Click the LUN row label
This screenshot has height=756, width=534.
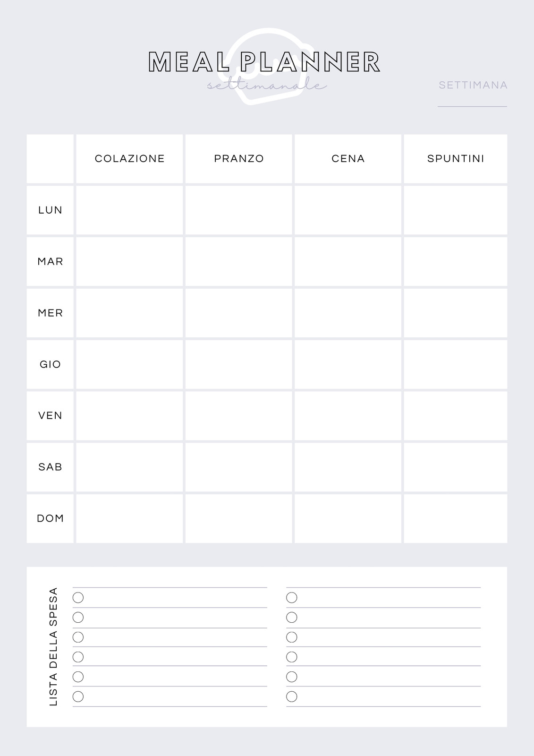coord(50,210)
